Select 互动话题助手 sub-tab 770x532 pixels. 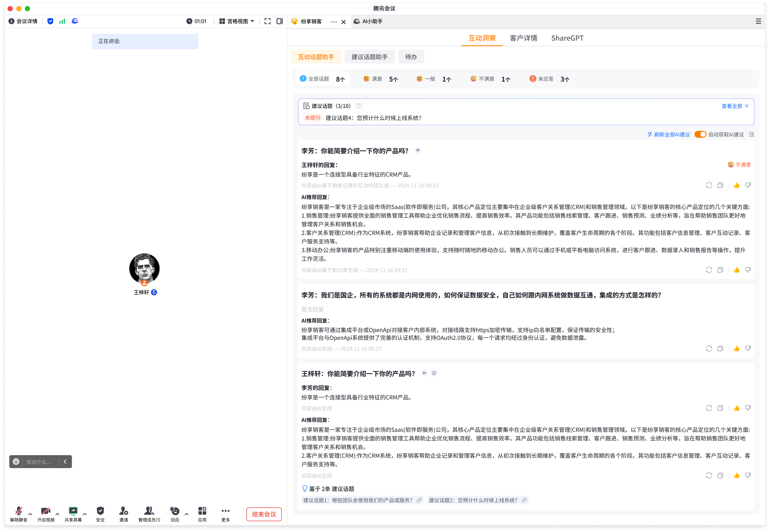click(x=316, y=57)
